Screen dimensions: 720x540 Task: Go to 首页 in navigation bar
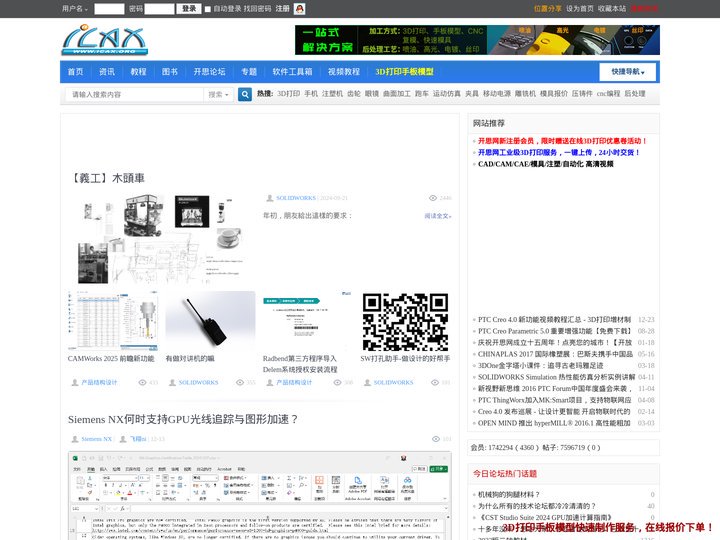coord(76,72)
